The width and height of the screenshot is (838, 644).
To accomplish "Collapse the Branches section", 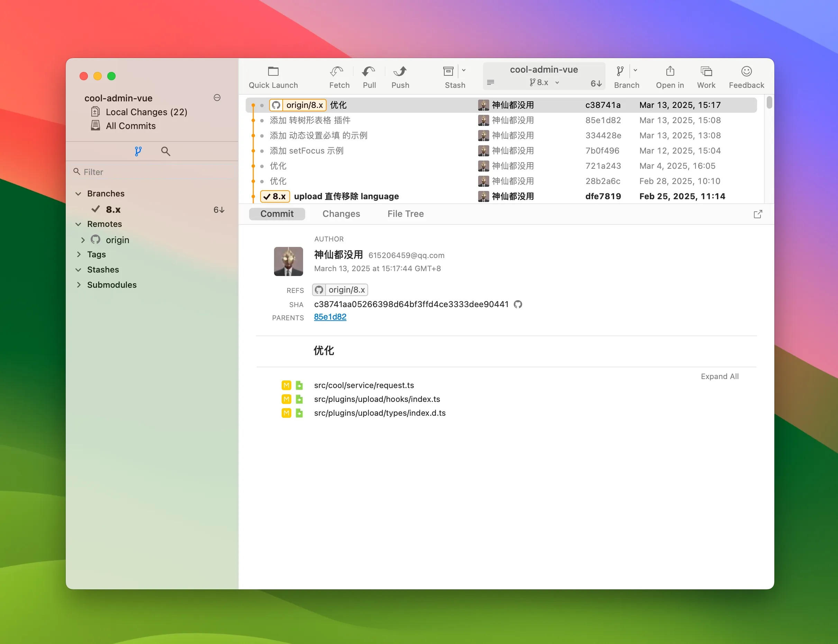I will click(x=78, y=194).
